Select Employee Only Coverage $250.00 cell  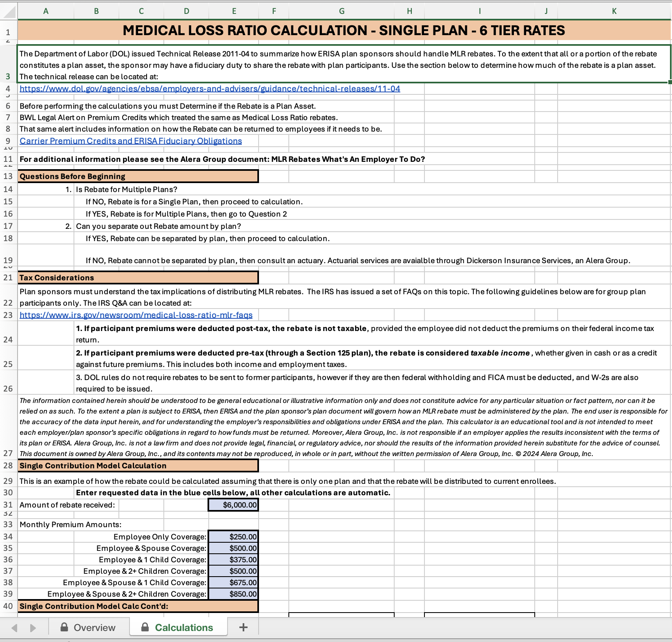tap(233, 537)
